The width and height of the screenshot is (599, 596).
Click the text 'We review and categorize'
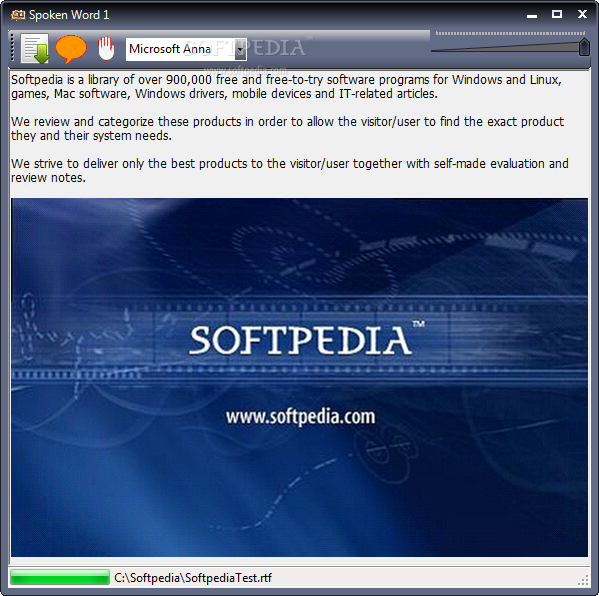pyautogui.click(x=287, y=129)
